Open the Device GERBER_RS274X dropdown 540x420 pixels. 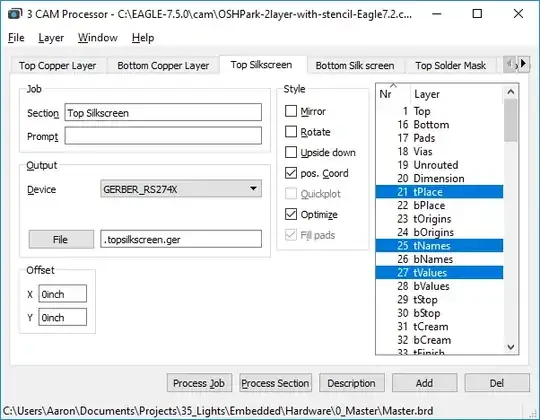click(x=181, y=189)
